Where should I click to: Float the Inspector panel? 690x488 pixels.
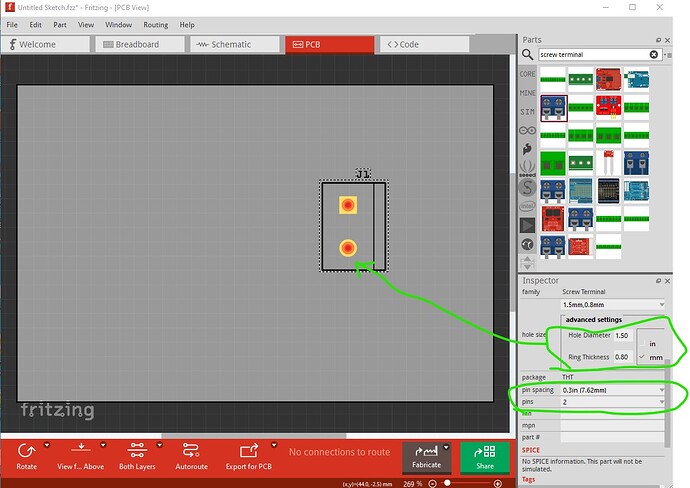pos(658,281)
